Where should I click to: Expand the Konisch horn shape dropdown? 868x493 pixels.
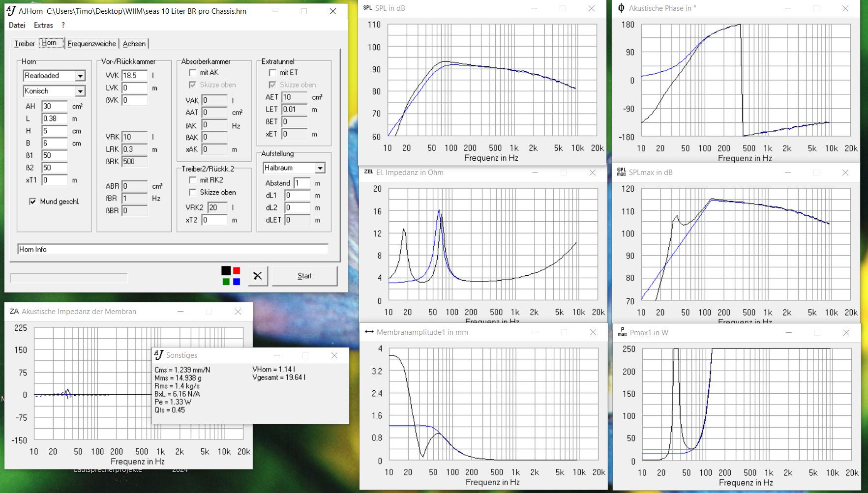pyautogui.click(x=80, y=91)
